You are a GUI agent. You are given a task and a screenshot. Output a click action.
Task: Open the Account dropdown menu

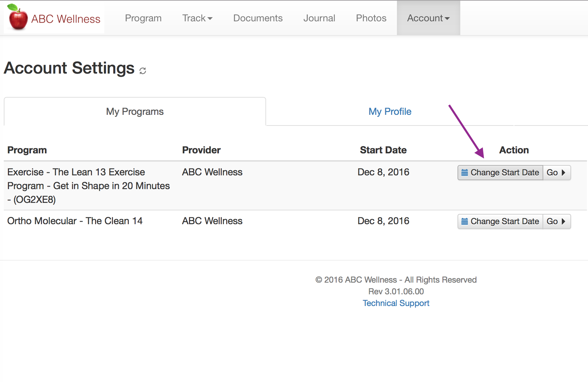click(x=428, y=18)
